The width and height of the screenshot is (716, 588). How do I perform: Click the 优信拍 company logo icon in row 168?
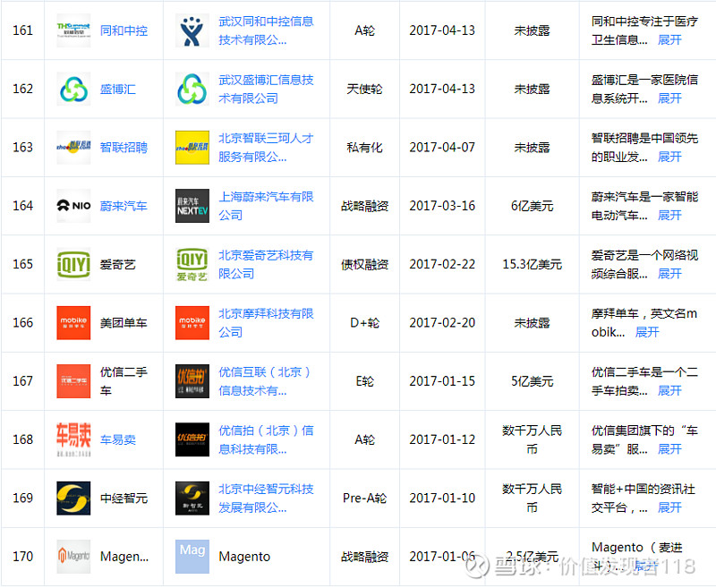click(192, 439)
